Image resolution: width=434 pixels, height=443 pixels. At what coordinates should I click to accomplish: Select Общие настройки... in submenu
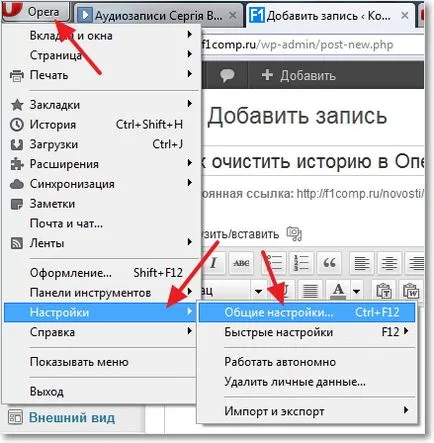(307, 312)
